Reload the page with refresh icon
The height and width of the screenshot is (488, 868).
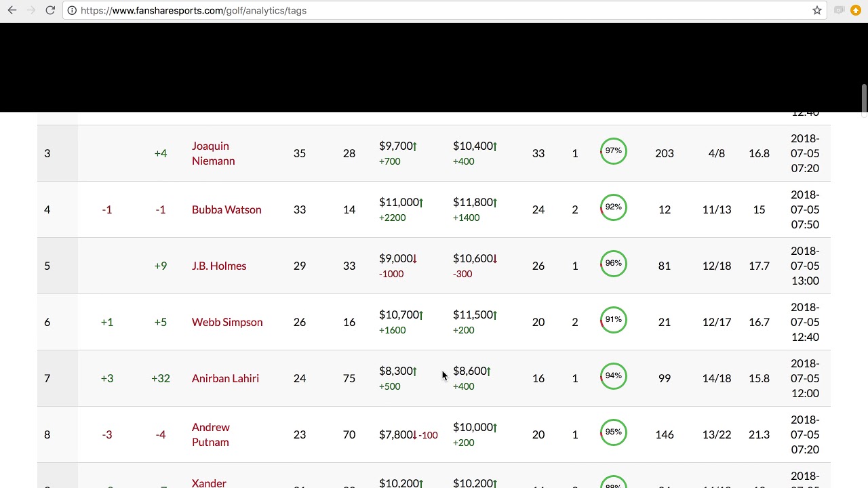pyautogui.click(x=50, y=10)
